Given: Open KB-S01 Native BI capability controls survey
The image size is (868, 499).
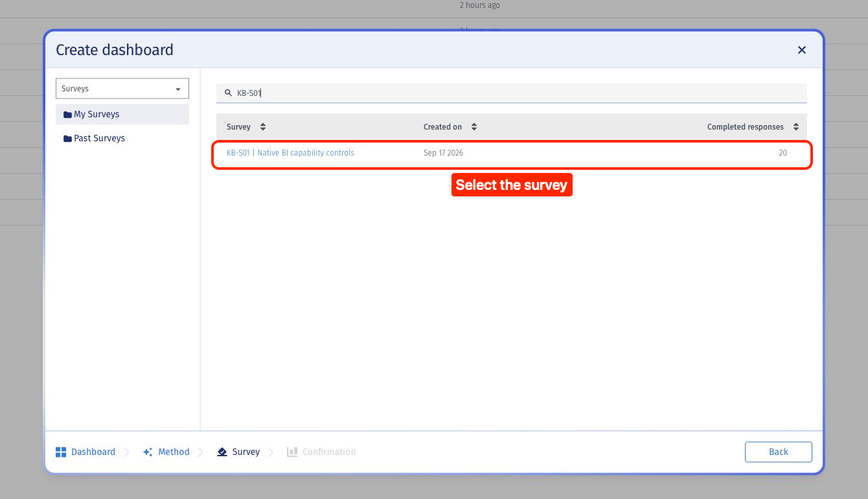Looking at the screenshot, I should point(290,153).
